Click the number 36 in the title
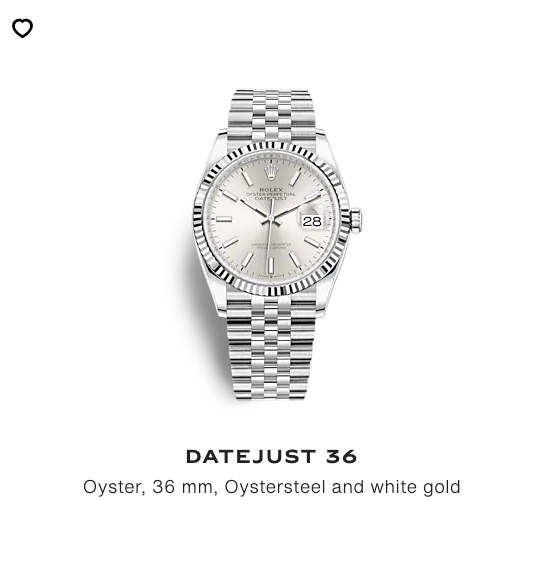This screenshot has height=574, width=544. tap(341, 456)
